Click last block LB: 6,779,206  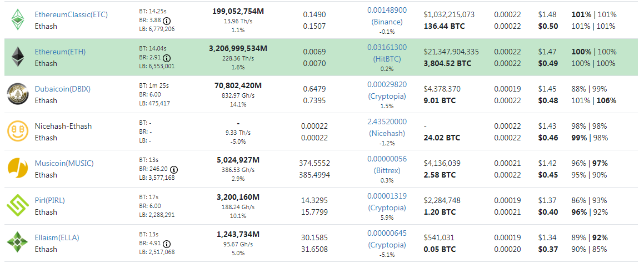[x=157, y=29]
